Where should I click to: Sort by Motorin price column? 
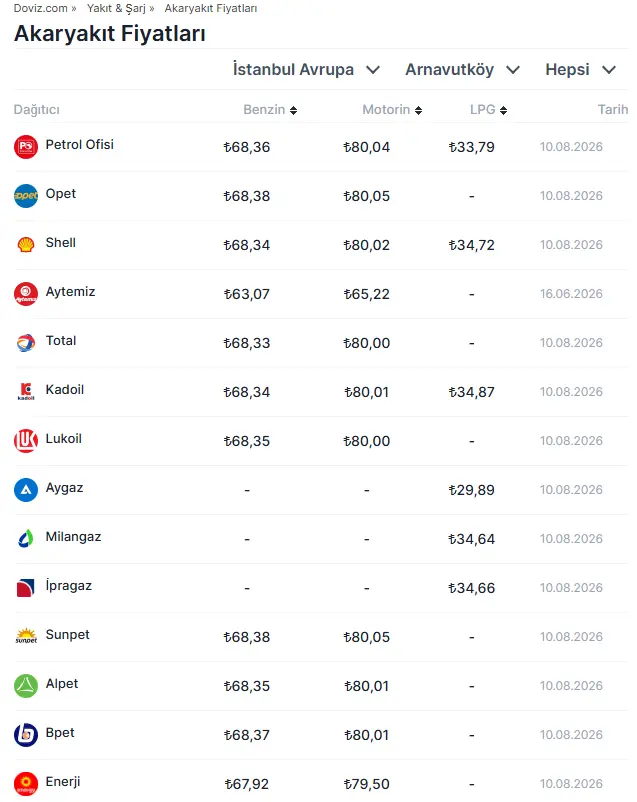pos(392,109)
